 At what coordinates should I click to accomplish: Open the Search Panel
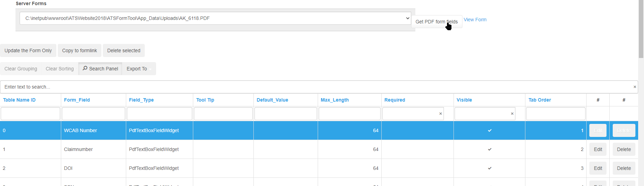coord(100,69)
